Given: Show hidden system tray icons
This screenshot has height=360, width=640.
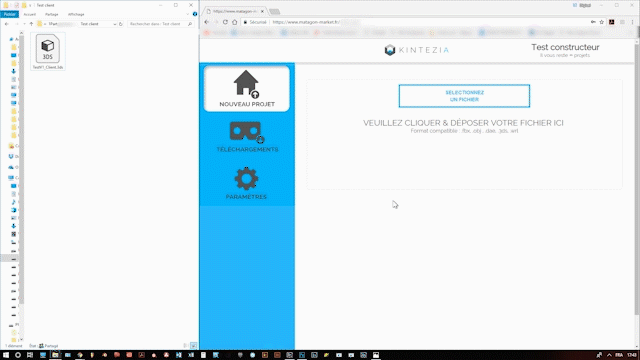Looking at the screenshot, I should [x=609, y=355].
